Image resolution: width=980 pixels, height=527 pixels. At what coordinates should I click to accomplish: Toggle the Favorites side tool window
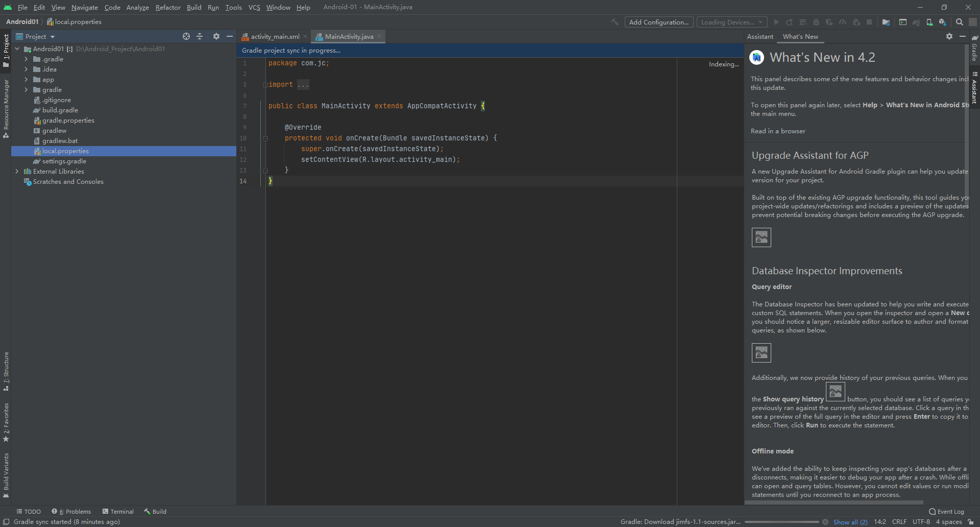point(6,423)
